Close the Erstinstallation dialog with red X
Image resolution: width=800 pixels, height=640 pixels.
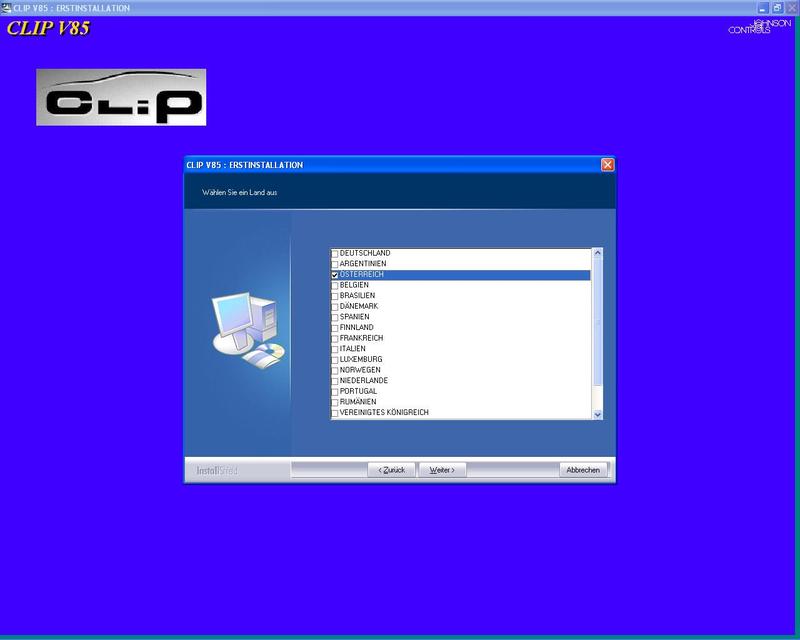[607, 165]
